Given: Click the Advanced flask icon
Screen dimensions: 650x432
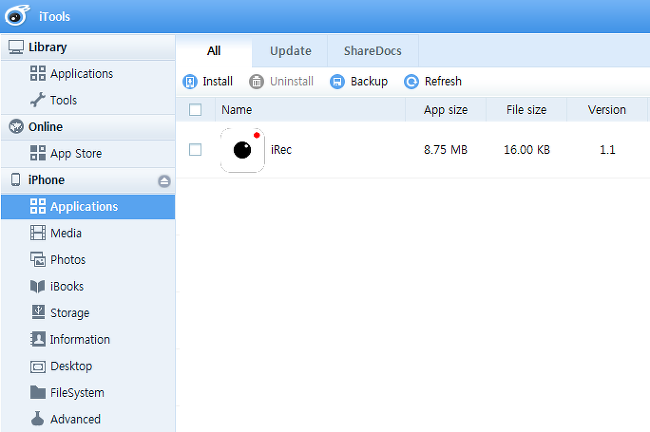Looking at the screenshot, I should (37, 419).
